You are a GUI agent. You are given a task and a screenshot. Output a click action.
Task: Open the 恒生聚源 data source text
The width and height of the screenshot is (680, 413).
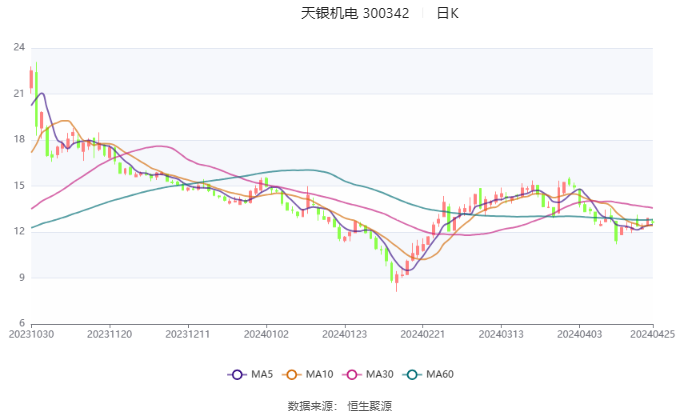370,406
